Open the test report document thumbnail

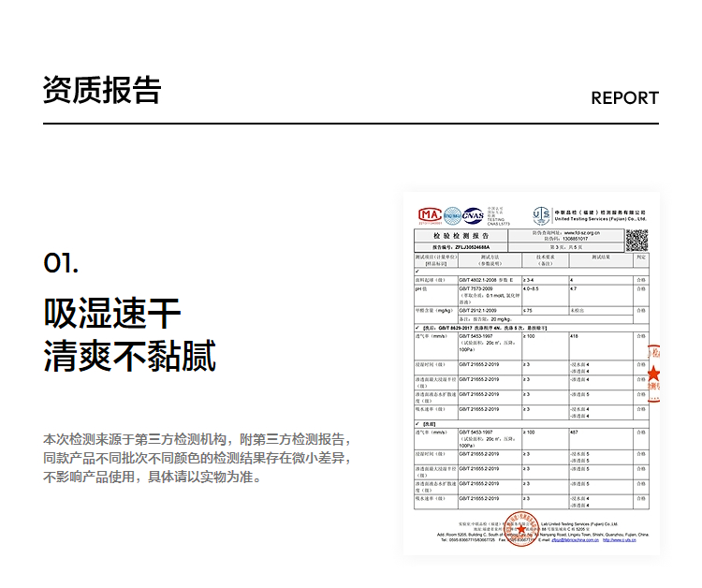(x=532, y=374)
